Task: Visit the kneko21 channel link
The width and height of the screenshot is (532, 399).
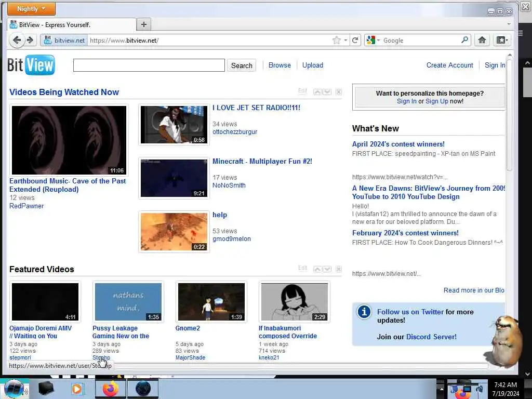Action: click(x=269, y=357)
